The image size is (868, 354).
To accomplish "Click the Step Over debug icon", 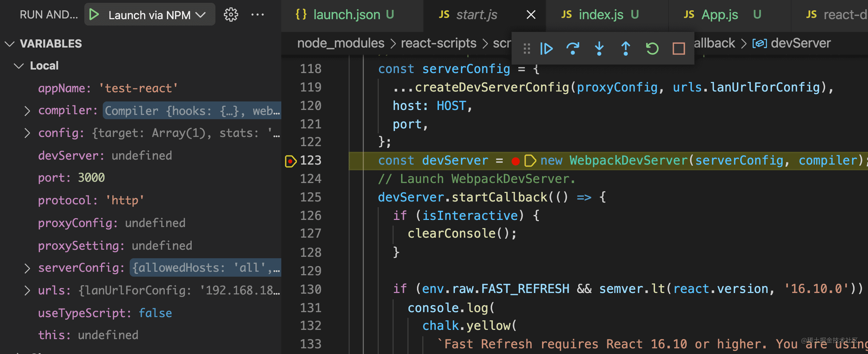I will coord(573,49).
